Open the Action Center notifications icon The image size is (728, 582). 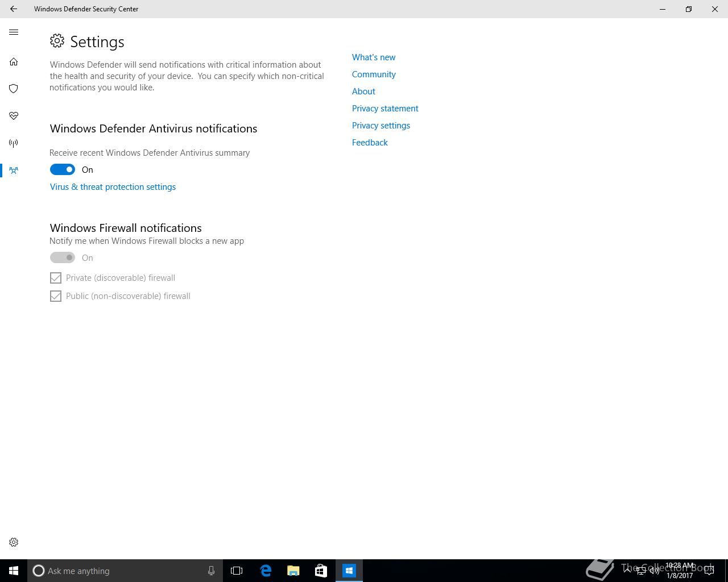click(x=709, y=571)
